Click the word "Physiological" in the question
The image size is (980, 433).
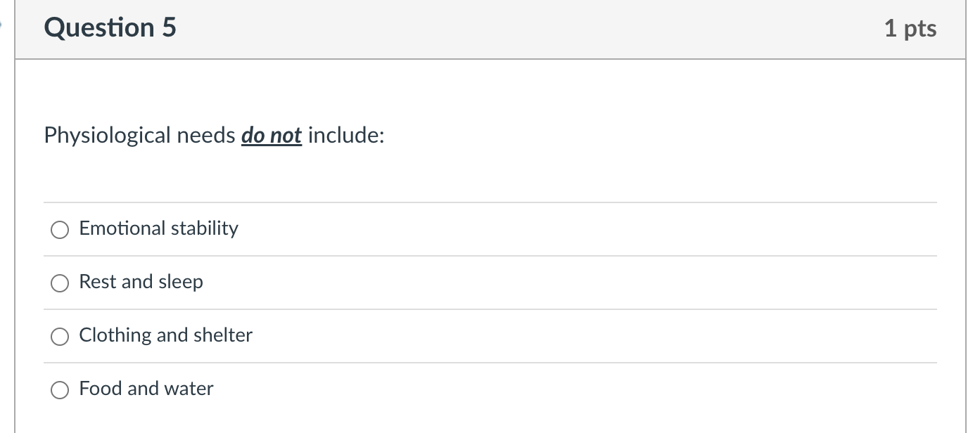pos(107,135)
